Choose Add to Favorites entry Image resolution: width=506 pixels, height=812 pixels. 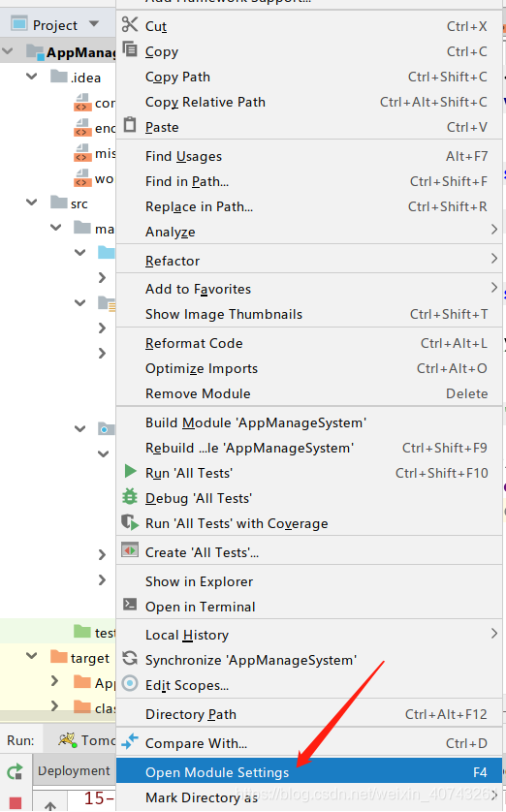coord(309,289)
